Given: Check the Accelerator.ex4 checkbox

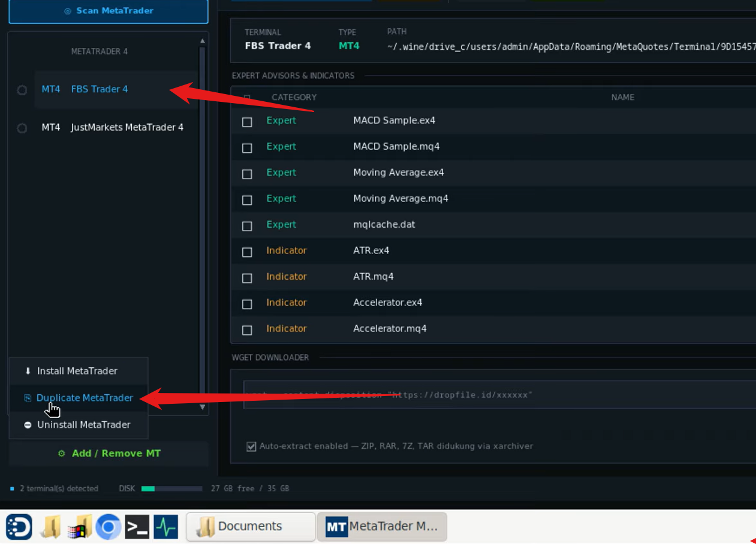Looking at the screenshot, I should pyautogui.click(x=247, y=304).
